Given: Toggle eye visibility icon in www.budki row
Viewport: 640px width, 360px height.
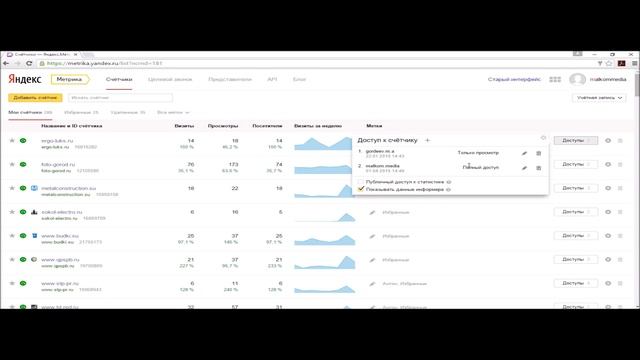Looking at the screenshot, I should (608, 236).
